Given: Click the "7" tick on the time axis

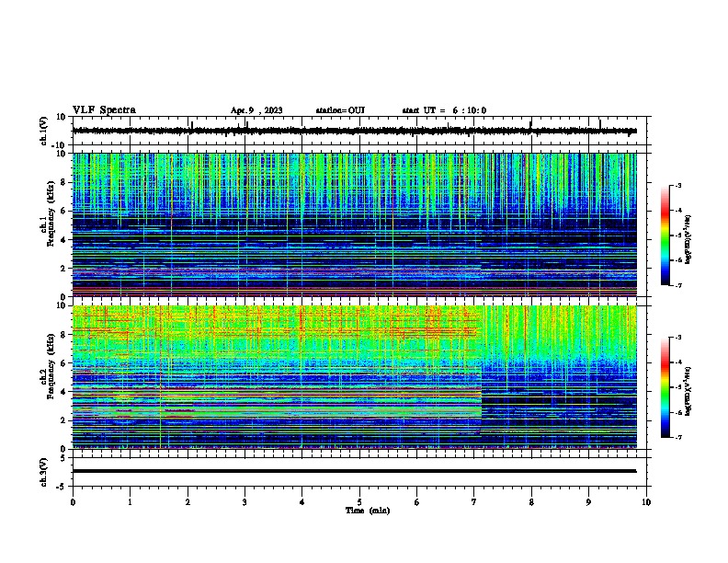Looking at the screenshot, I should coord(474,502).
